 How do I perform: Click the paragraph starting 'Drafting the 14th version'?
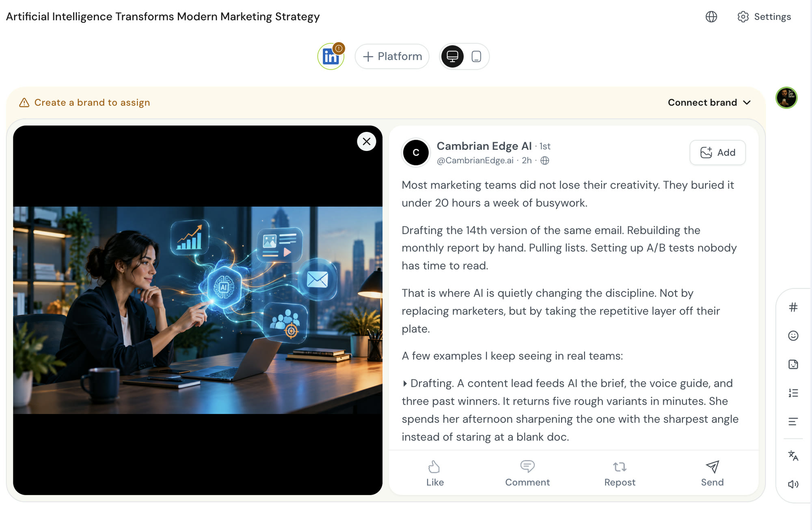(x=569, y=248)
